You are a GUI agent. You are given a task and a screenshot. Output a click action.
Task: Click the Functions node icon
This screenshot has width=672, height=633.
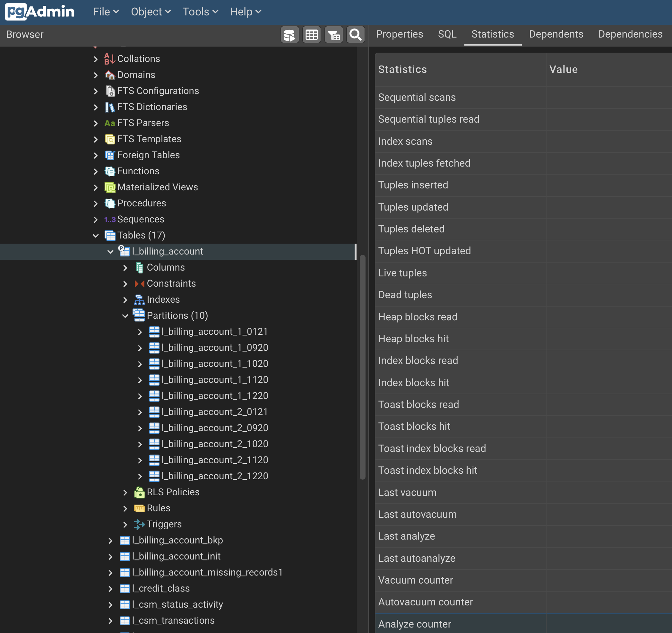109,171
